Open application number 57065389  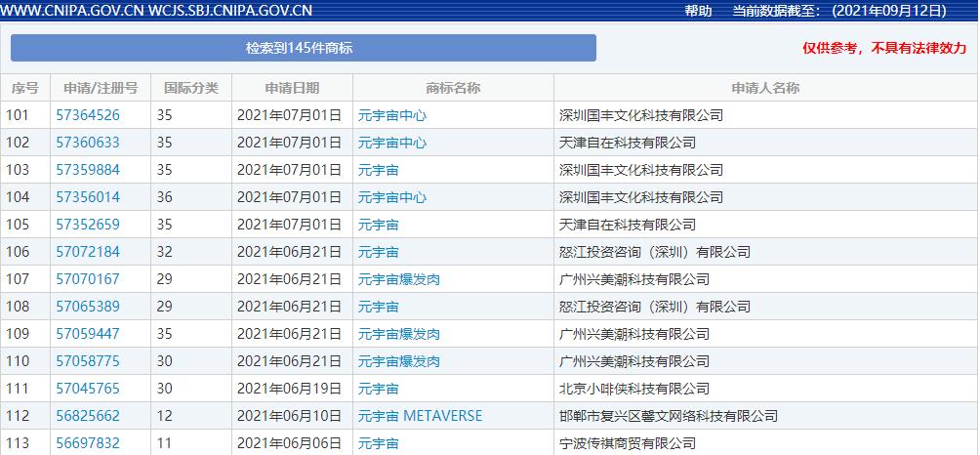pos(88,307)
